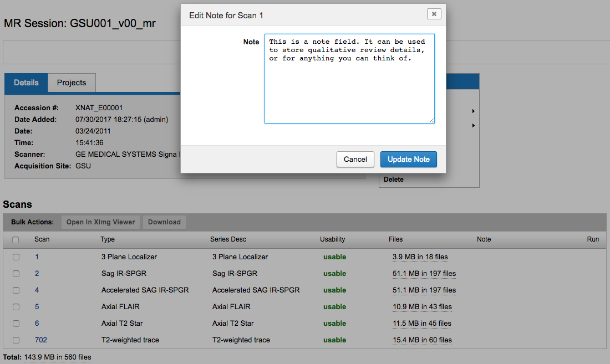Click the Delete action
The width and height of the screenshot is (610, 364).
(x=394, y=180)
